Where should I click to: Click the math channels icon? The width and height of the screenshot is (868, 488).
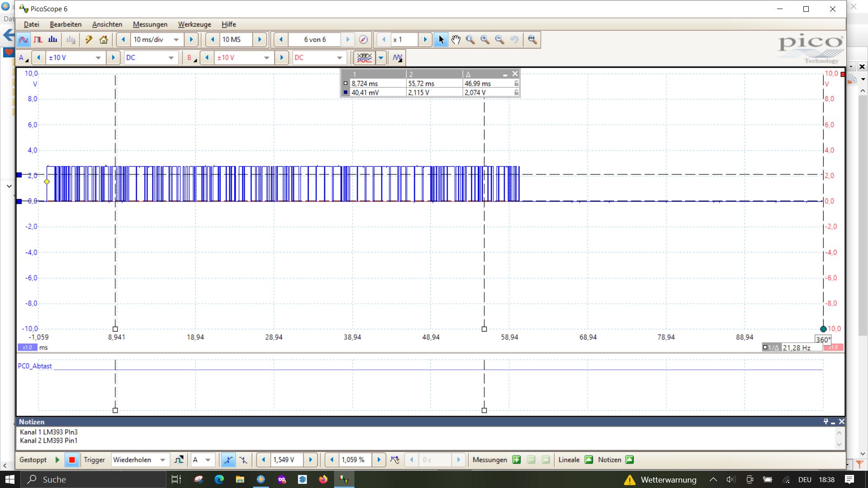397,58
